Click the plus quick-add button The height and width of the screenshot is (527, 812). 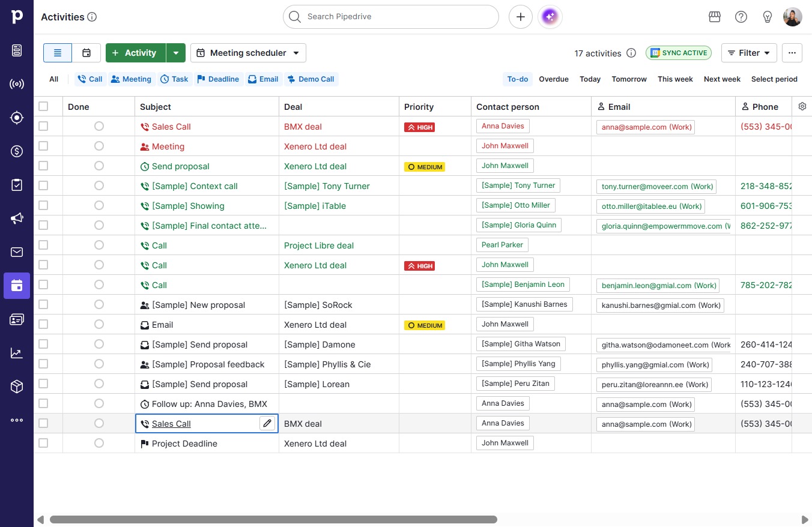(x=521, y=17)
